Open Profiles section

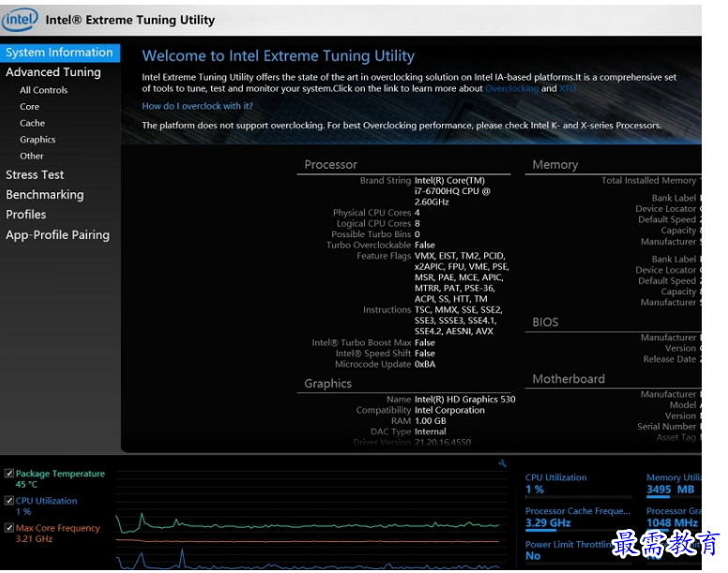26,215
